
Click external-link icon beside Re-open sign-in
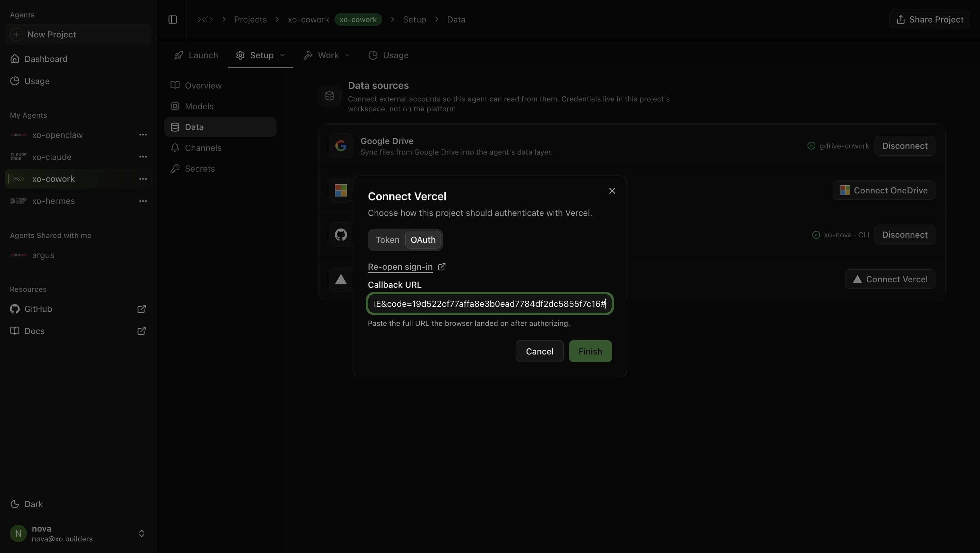point(441,267)
